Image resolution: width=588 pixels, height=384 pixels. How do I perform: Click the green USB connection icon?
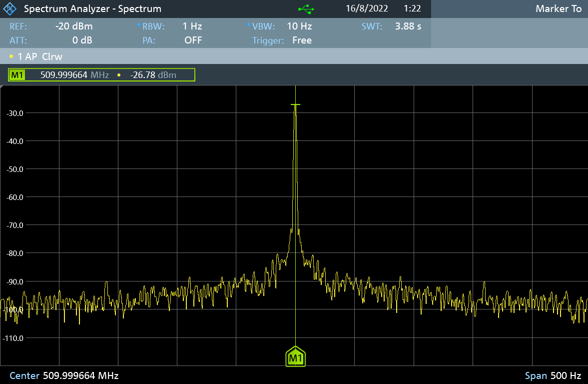coord(306,9)
